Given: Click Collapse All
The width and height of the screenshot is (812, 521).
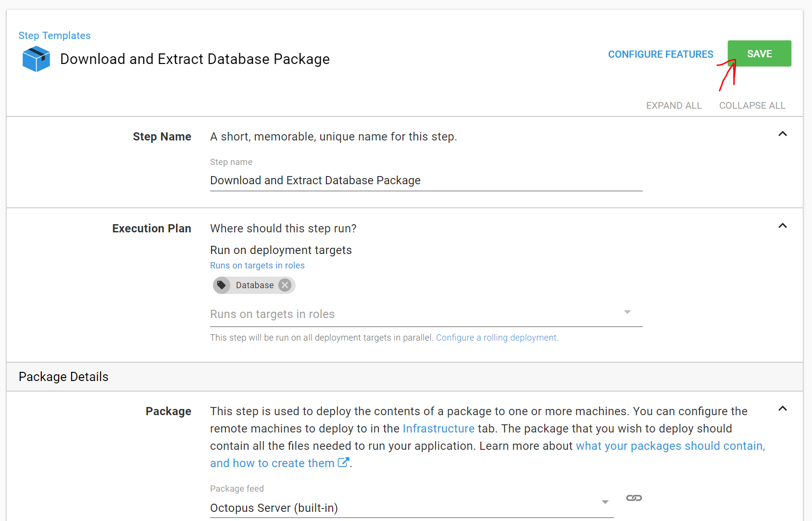Looking at the screenshot, I should point(752,105).
